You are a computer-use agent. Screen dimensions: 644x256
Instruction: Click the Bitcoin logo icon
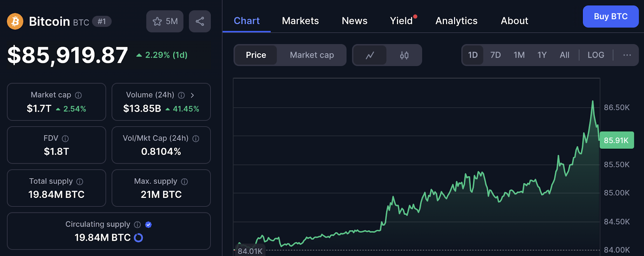[15, 21]
